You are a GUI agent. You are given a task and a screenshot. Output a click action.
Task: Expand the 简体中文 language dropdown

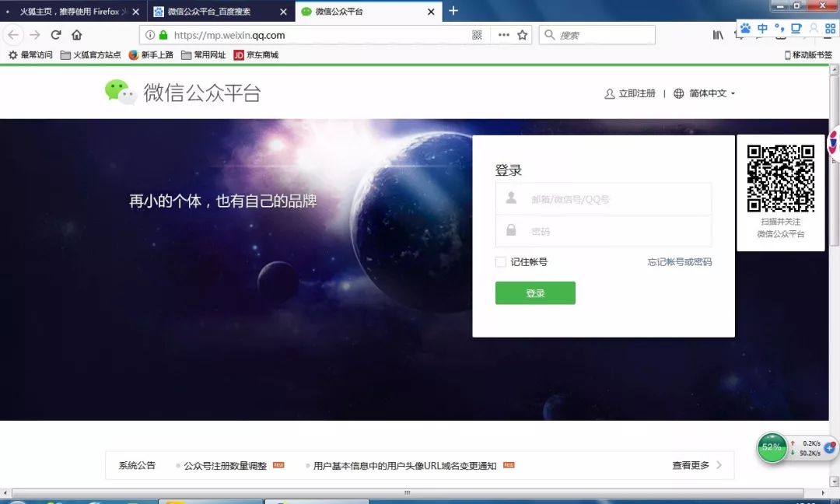pyautogui.click(x=712, y=93)
